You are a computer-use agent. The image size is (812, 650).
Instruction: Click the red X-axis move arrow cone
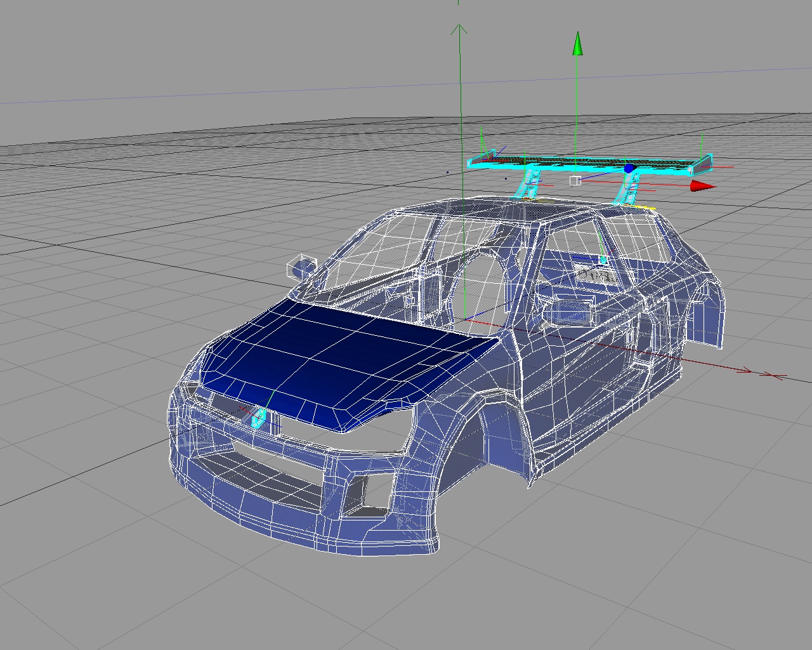(703, 185)
